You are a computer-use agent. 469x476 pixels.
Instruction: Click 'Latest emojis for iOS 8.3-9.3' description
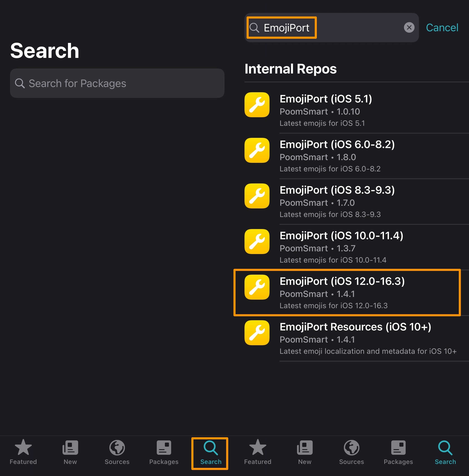(330, 214)
